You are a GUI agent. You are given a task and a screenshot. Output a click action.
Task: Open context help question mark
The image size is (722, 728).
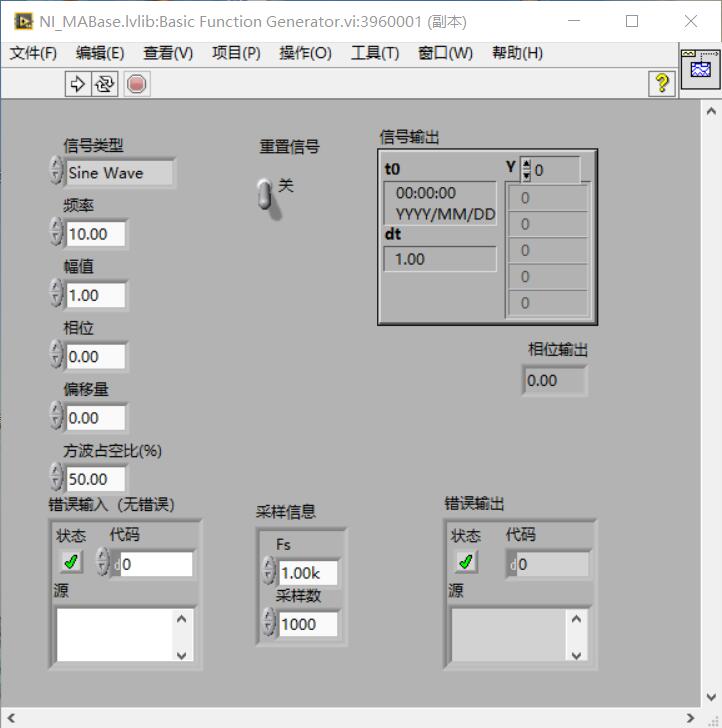pyautogui.click(x=662, y=84)
